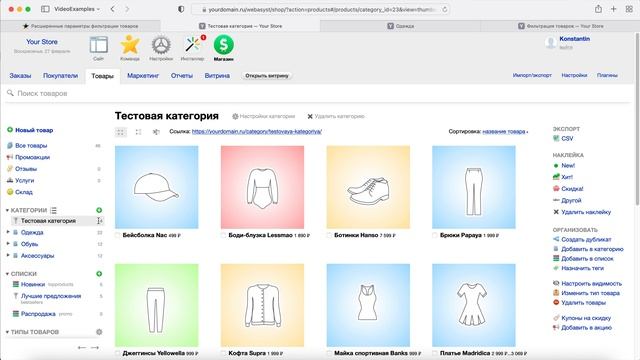Switch to expanded view icon
This screenshot has width=640, height=360.
(138, 132)
